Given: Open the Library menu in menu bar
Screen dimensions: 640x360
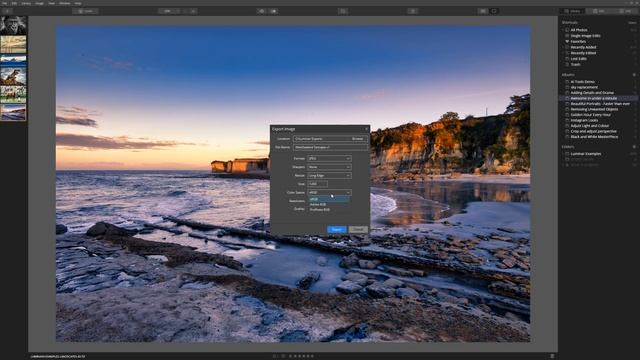Looking at the screenshot, I should pos(26,3).
